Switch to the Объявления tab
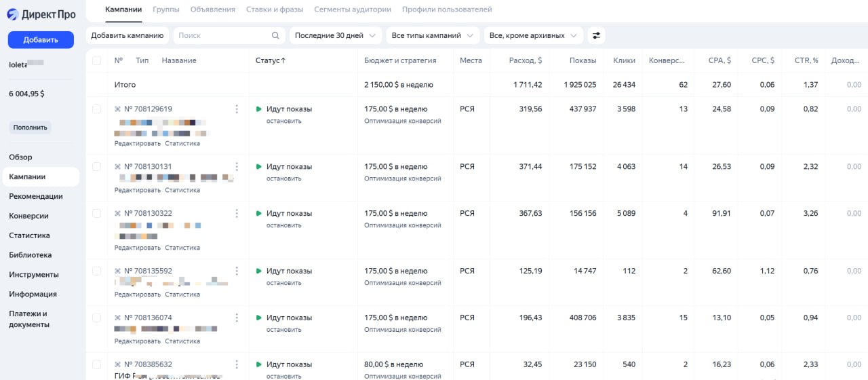 (213, 9)
